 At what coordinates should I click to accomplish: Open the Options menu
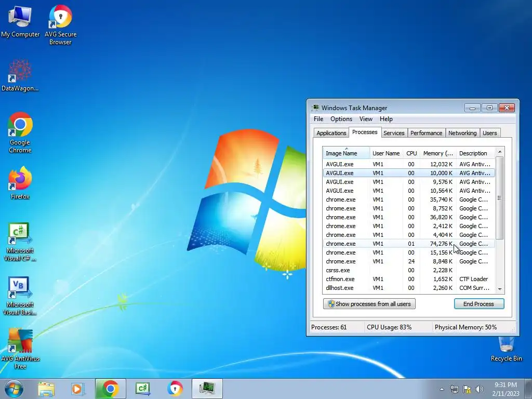341,119
